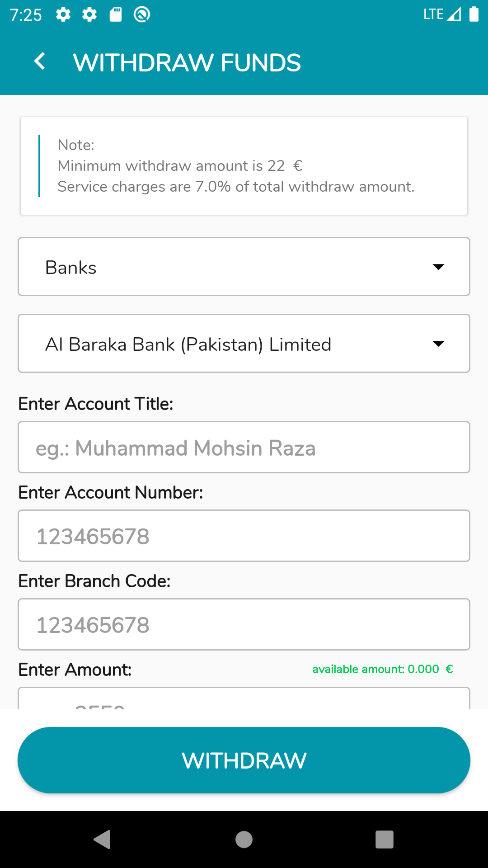The image size is (488, 868).
Task: Tap second settings gear in status bar
Action: tap(89, 15)
